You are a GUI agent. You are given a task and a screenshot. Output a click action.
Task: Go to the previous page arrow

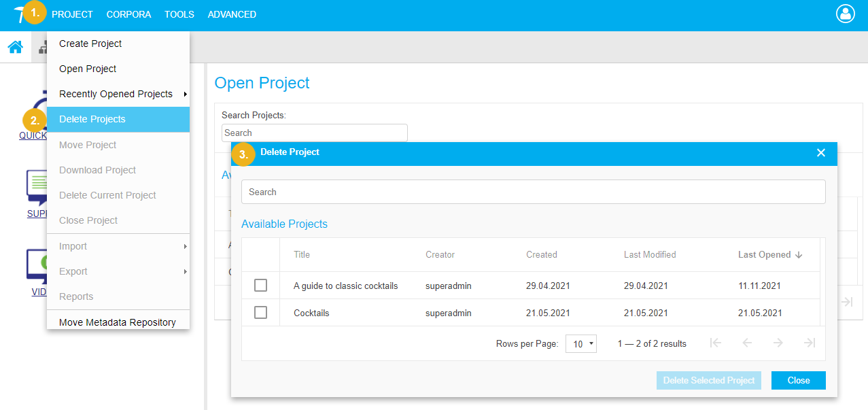pos(747,343)
